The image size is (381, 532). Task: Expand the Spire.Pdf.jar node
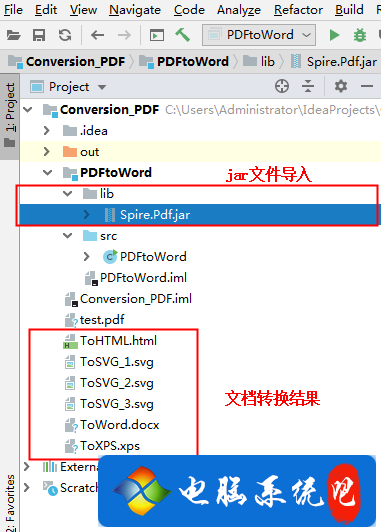click(87, 215)
